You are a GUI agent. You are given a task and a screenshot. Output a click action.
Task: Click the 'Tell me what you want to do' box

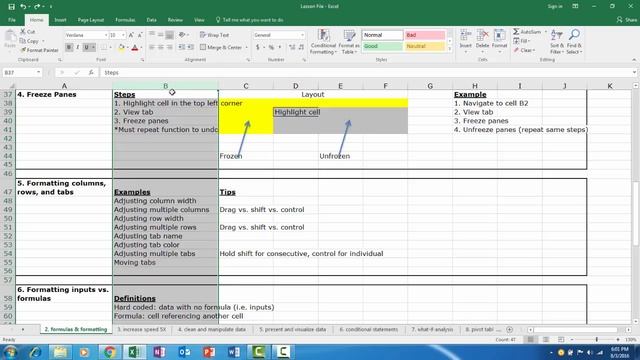pos(249,20)
